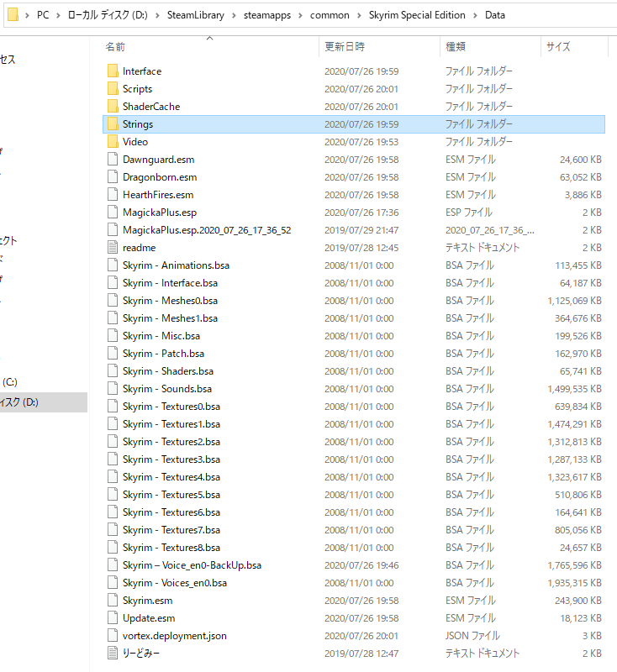Viewport: 617px width, 672px height.
Task: Click the Dawnguard.esm file icon
Action: 113,160
